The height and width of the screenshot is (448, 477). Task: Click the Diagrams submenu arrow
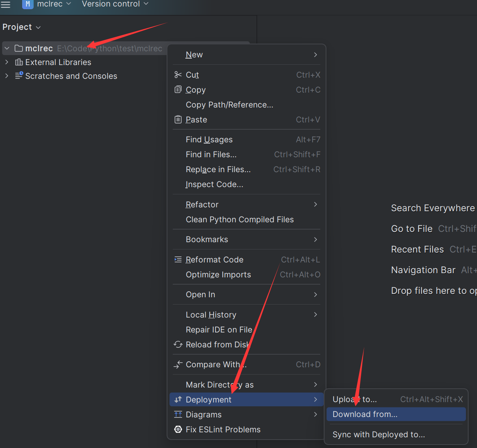pos(315,414)
